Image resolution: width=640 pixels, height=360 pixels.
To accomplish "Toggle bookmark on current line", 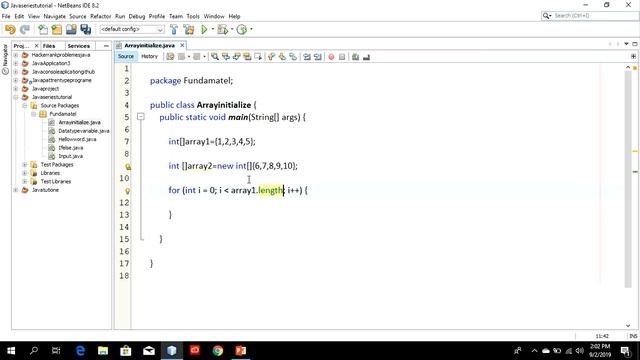I will tap(293, 57).
